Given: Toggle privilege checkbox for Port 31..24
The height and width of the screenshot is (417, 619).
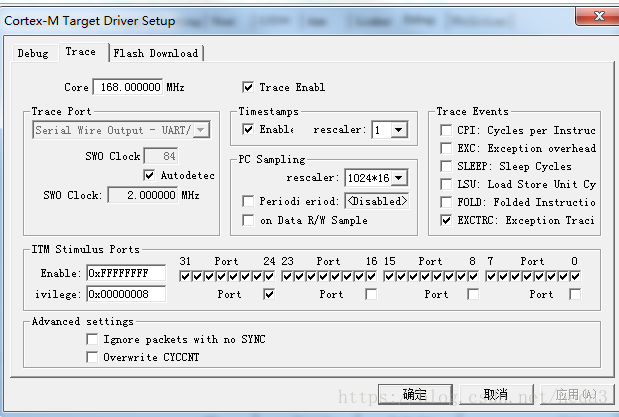Looking at the screenshot, I should pyautogui.click(x=269, y=294).
